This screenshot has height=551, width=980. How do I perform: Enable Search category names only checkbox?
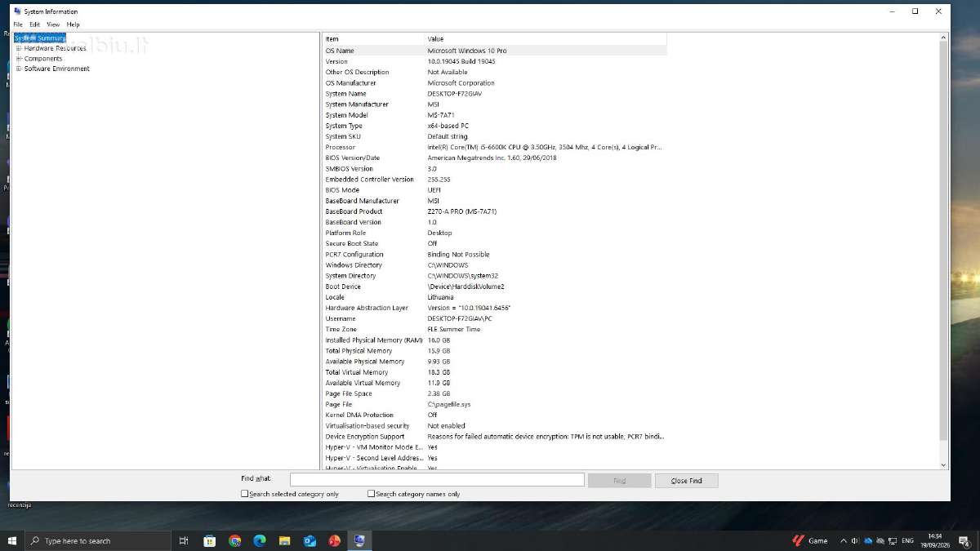tap(372, 494)
